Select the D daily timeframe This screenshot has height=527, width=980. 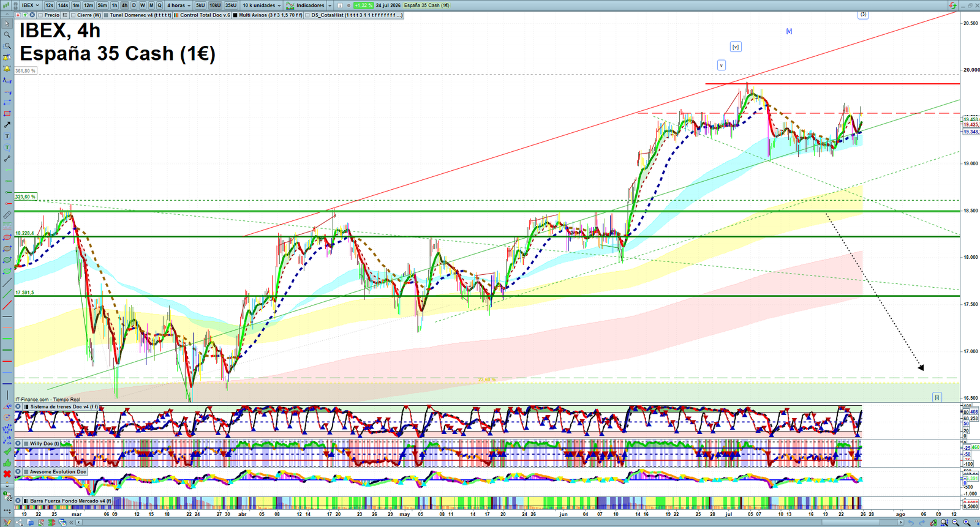pos(134,5)
